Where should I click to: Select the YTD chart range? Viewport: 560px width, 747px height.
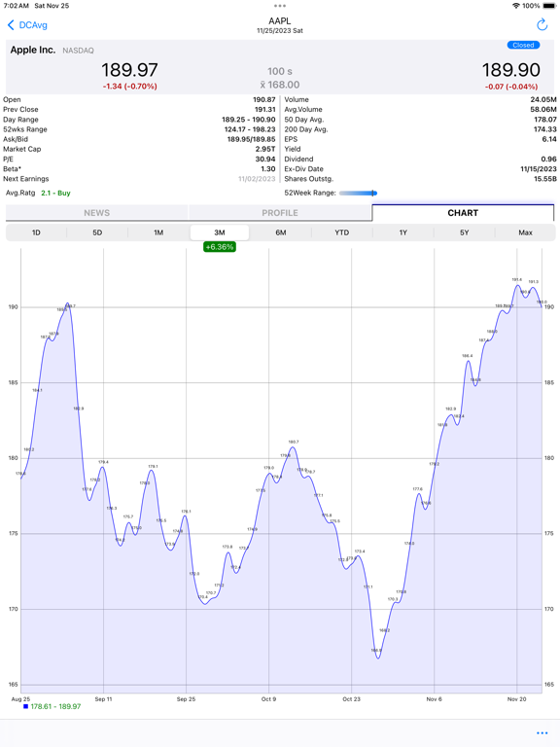tap(342, 232)
